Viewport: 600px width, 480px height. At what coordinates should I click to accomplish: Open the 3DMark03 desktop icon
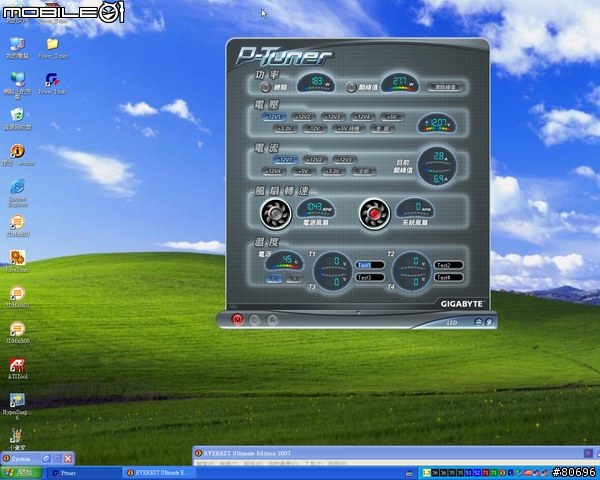pyautogui.click(x=17, y=226)
